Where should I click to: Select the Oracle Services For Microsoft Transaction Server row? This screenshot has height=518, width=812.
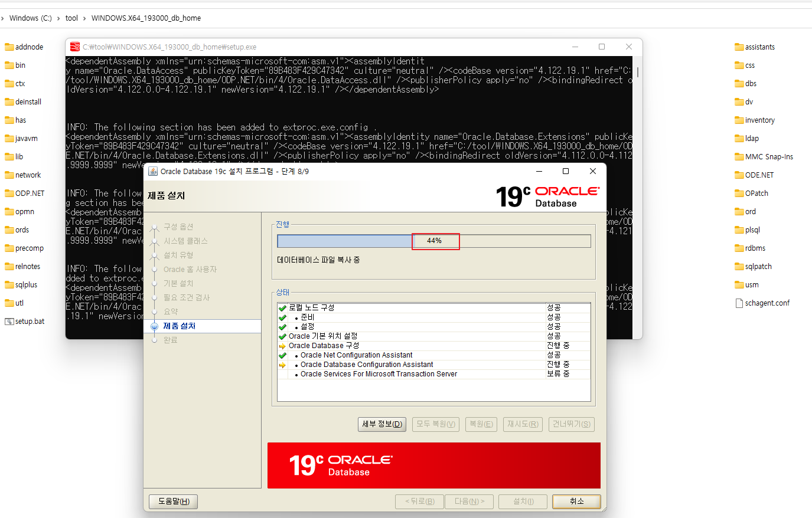(434, 374)
